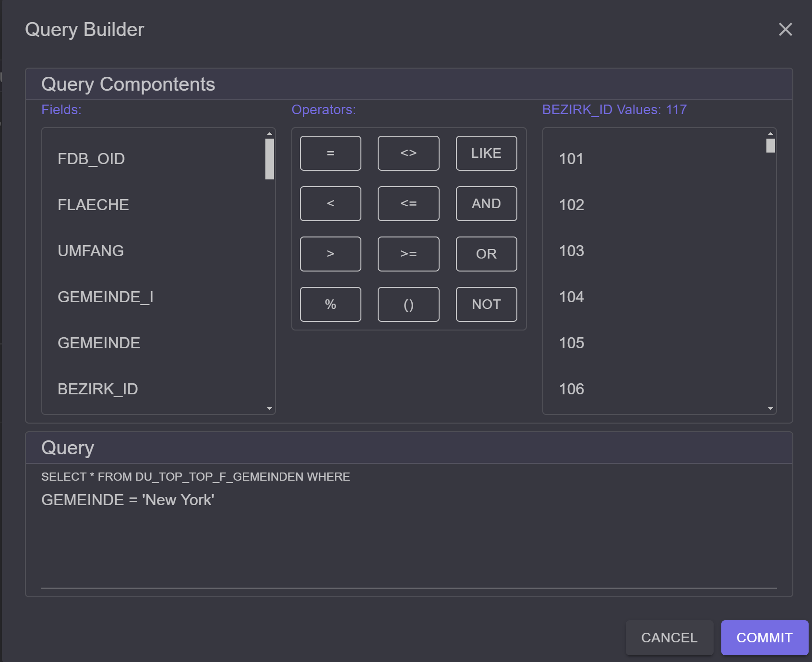Click the equals operator button
Viewport: 812px width, 662px height.
click(x=331, y=153)
